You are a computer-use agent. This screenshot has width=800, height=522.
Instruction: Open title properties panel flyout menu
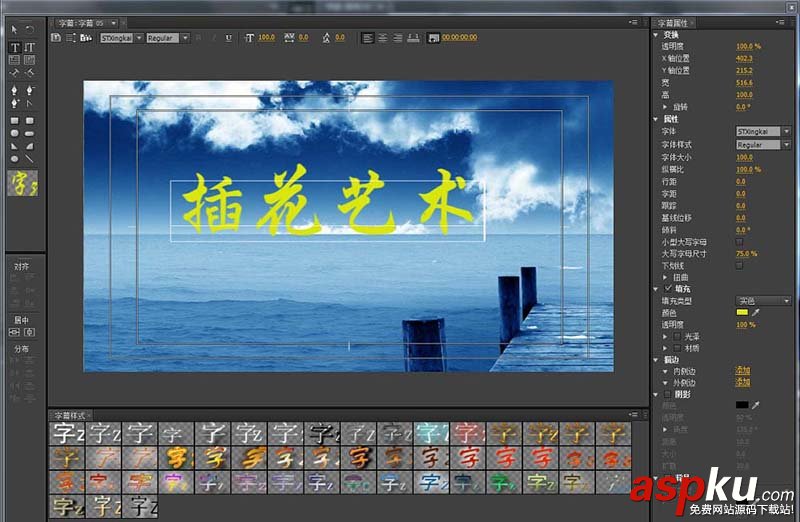[780, 22]
